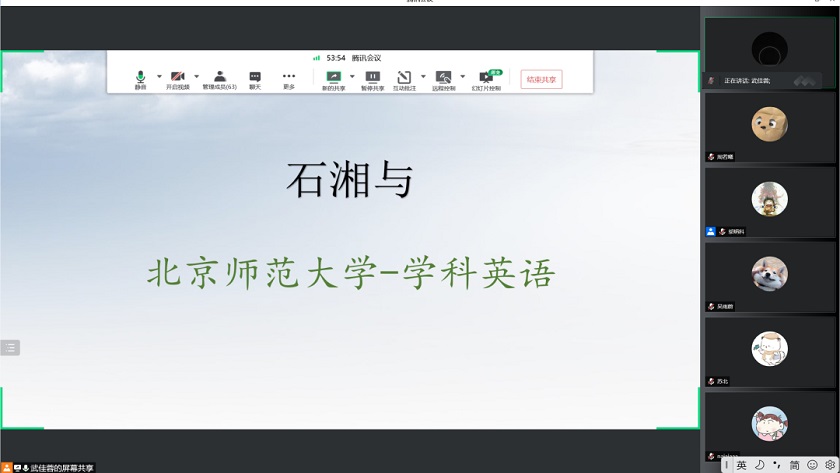Open microphone options arrow next to mute

(159, 77)
